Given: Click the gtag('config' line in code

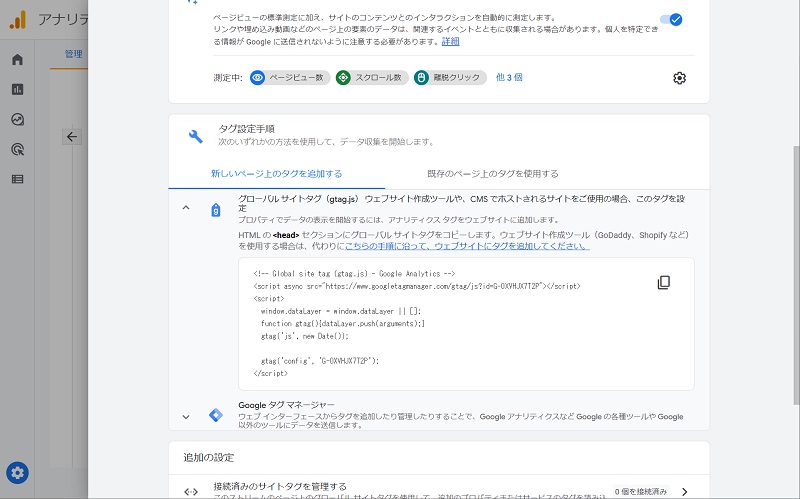Looking at the screenshot, I should point(320,361).
